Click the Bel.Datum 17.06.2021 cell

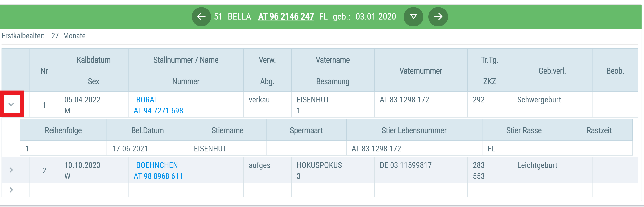coord(147,149)
